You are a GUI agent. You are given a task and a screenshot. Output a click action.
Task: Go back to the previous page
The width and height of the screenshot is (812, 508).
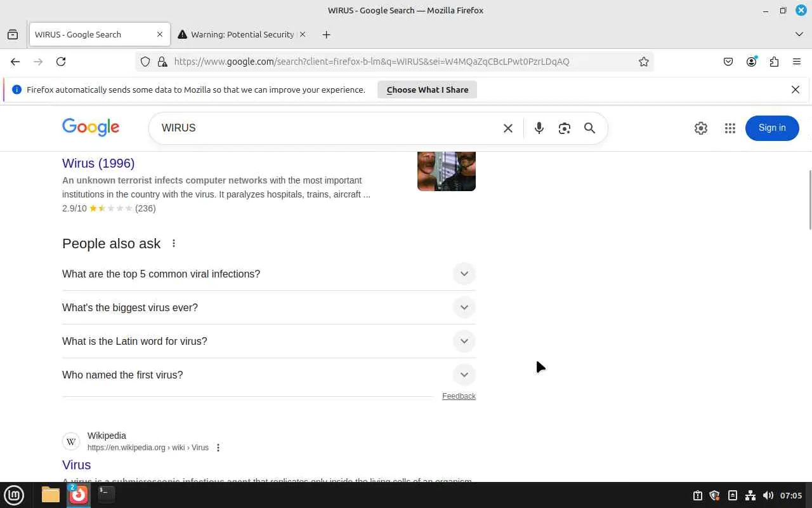click(15, 62)
